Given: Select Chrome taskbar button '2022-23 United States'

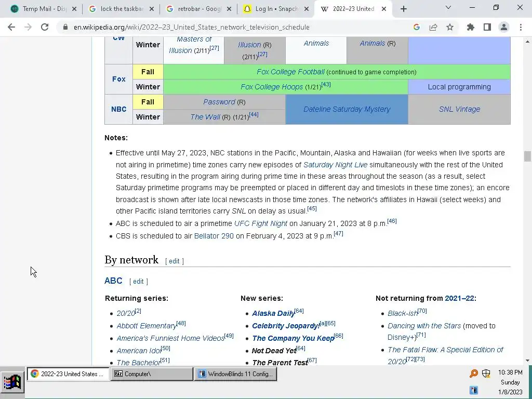Looking at the screenshot, I should (x=68, y=374).
